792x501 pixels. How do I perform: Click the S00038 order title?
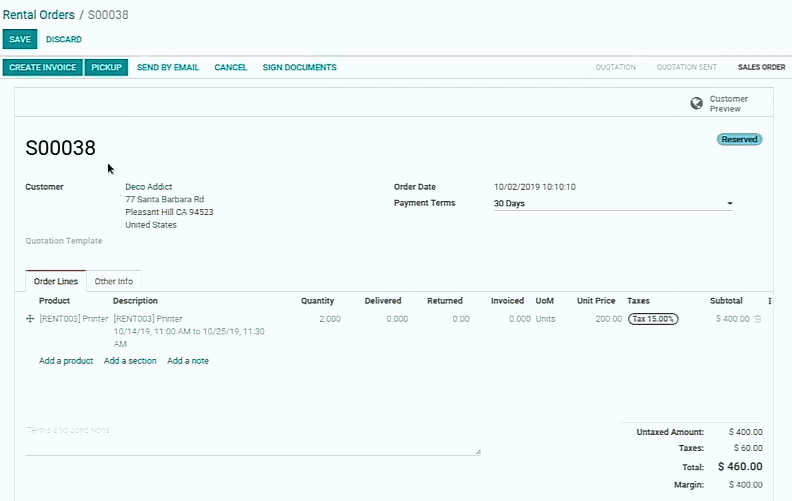click(61, 148)
